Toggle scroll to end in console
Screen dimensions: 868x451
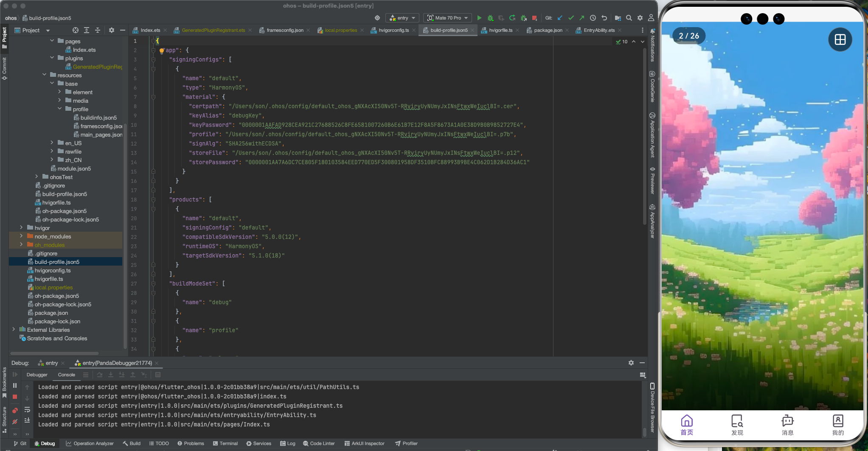point(27,420)
